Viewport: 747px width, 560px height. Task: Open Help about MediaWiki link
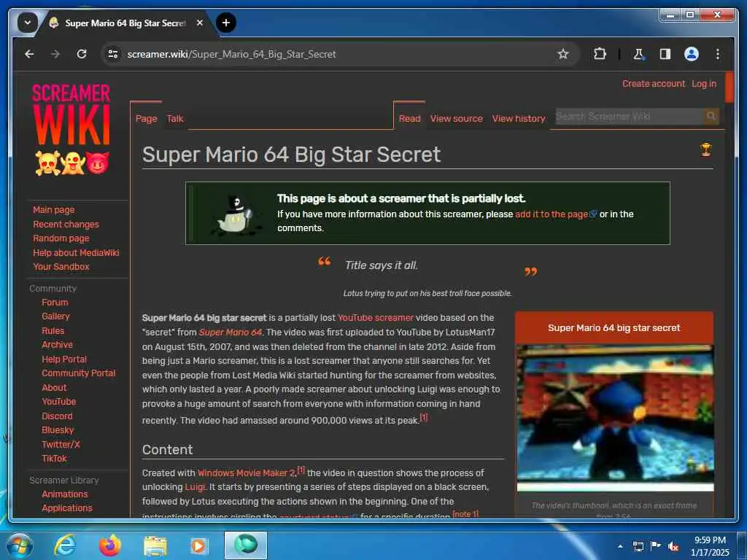(x=76, y=253)
